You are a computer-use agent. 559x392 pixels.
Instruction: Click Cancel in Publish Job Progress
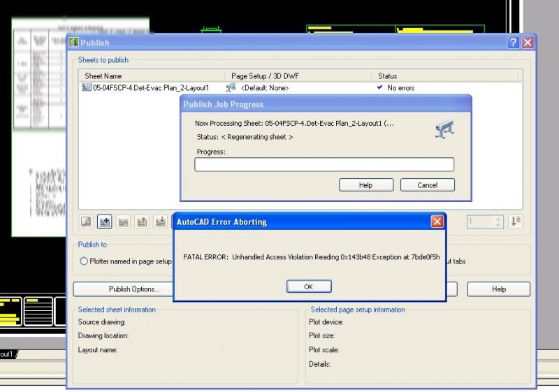coord(428,185)
